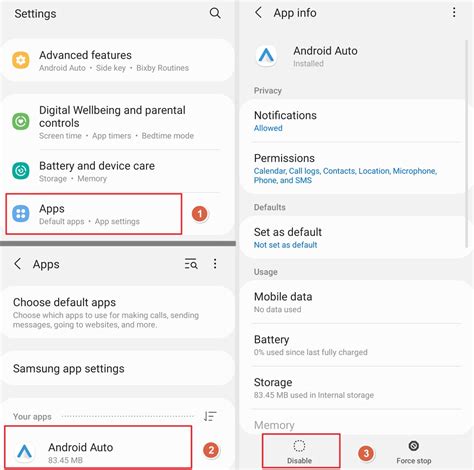Tap the blue Apps grid icon
Screen dimensions: 474x470
point(21,214)
